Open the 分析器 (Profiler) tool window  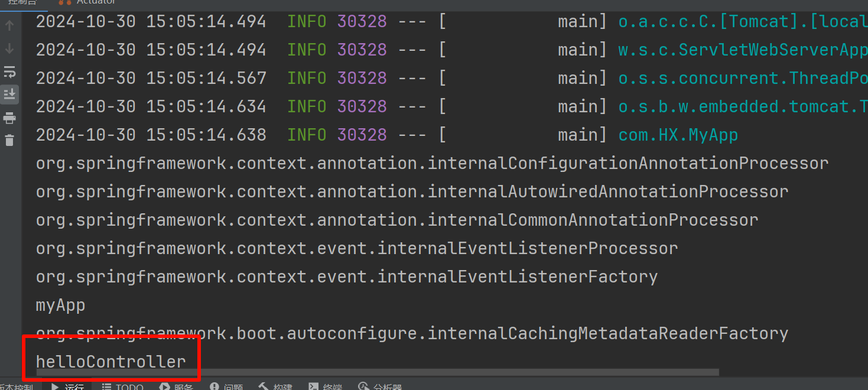click(380, 387)
